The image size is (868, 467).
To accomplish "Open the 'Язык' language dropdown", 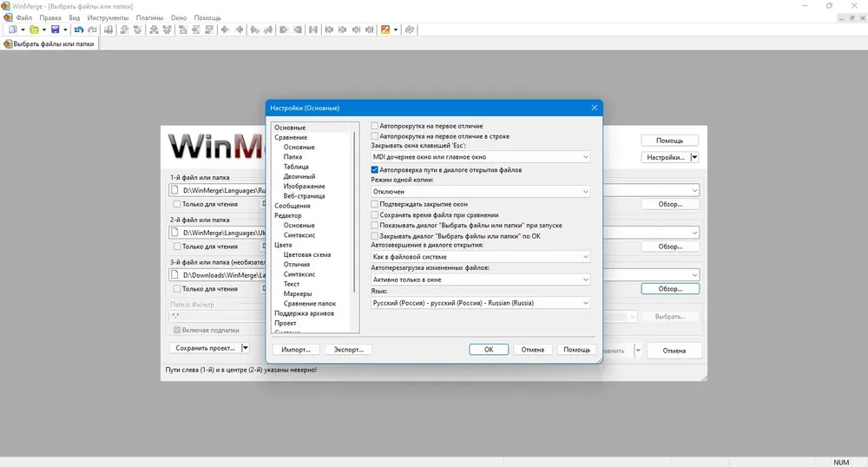I will coord(480,303).
